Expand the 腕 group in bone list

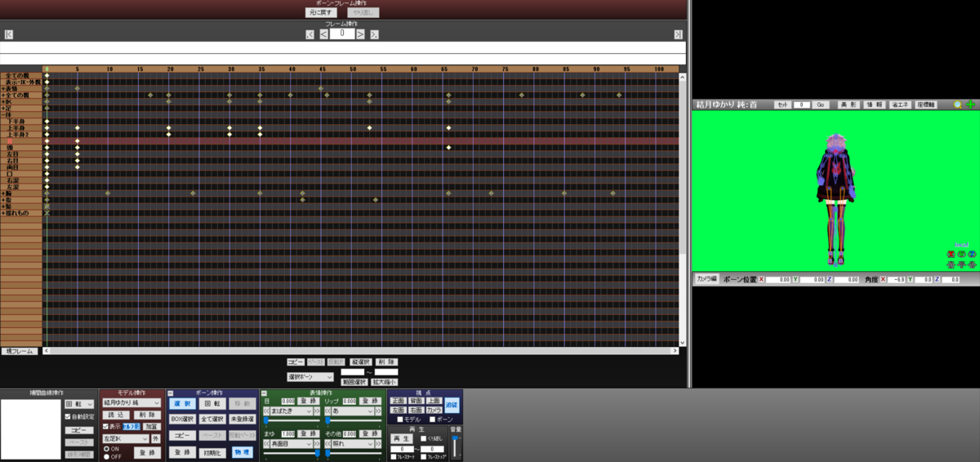(x=4, y=193)
